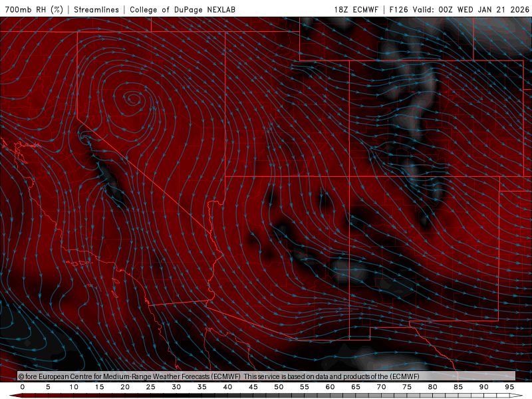
Task: Click the "18Z ECMWF" model run label
Action: pos(356,9)
